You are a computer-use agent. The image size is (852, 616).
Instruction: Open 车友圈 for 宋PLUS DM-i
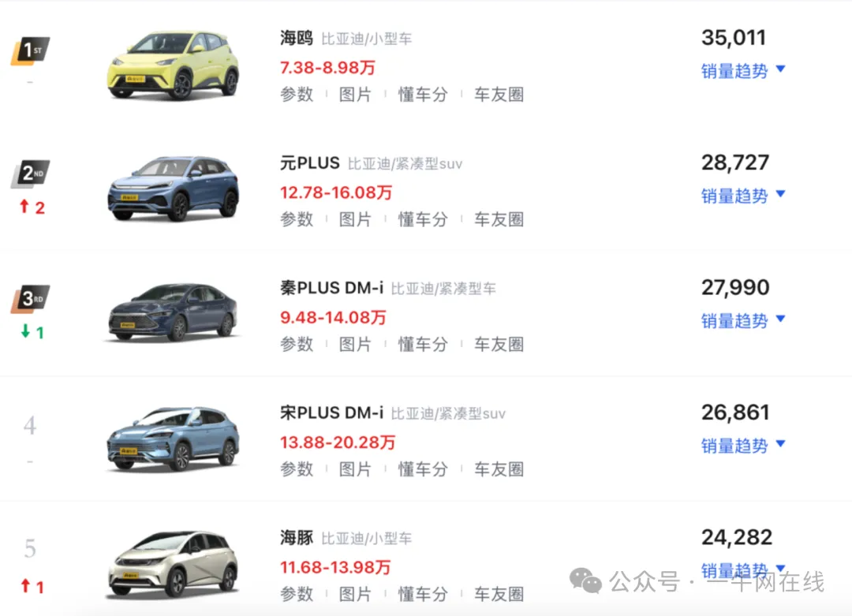(499, 469)
